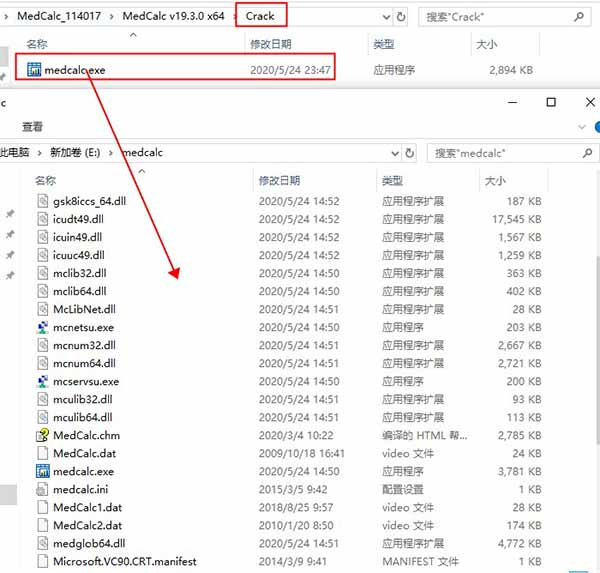
Task: Select the mculib32.dll file icon
Action: click(42, 399)
